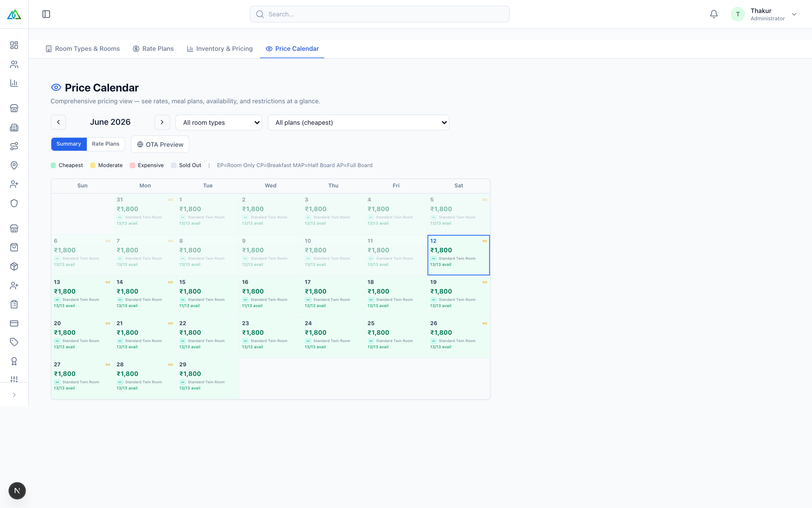Select the calendar cell for day 6
This screenshot has height=508, width=812.
[82, 255]
